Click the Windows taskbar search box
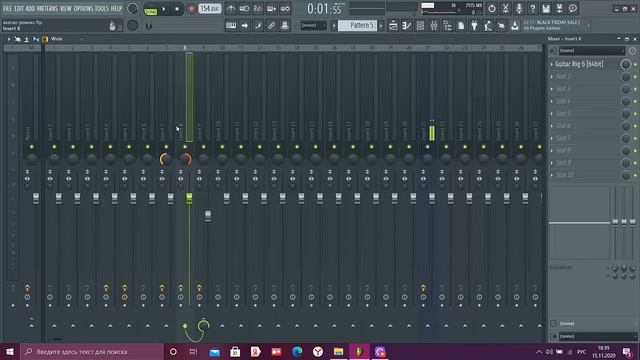The image size is (640, 360). [x=91, y=351]
